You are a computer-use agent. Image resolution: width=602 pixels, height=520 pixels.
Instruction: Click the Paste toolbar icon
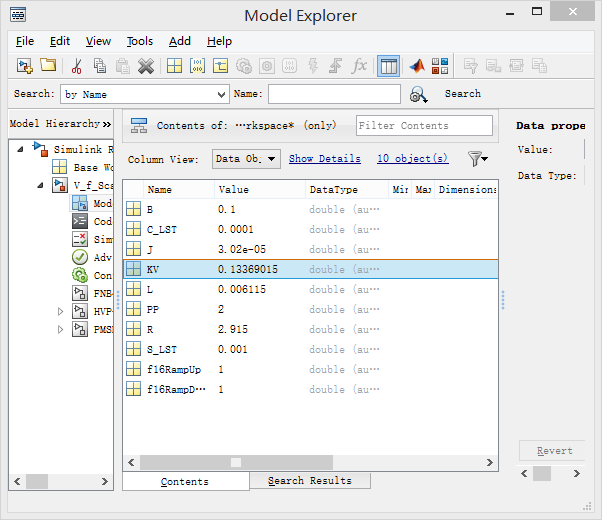(123, 66)
